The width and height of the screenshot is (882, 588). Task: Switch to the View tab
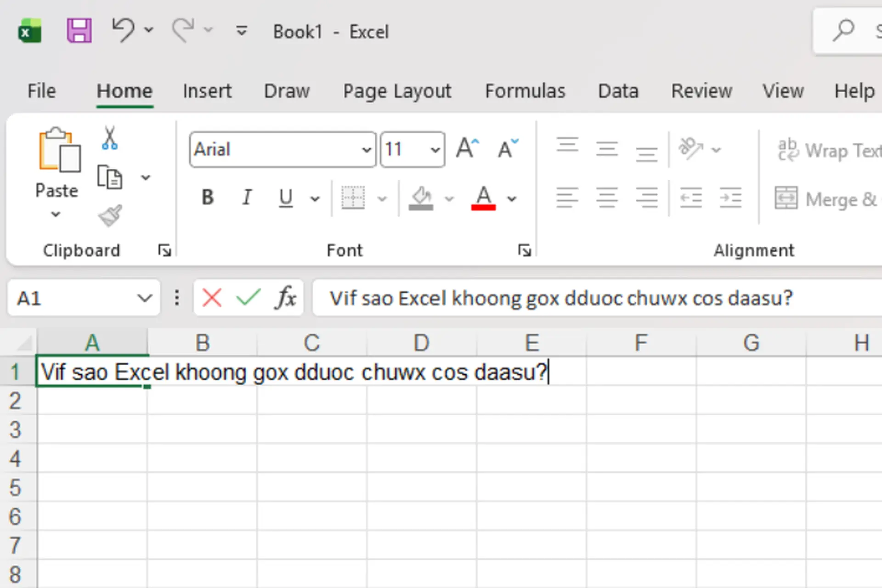point(783,91)
